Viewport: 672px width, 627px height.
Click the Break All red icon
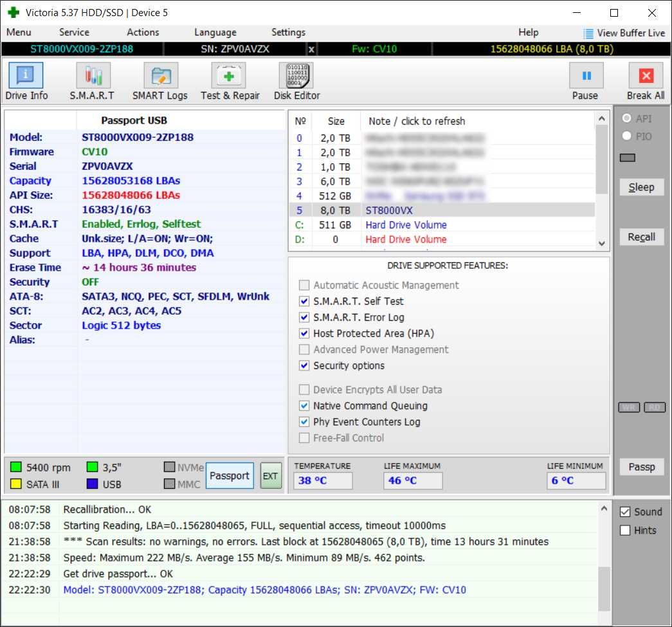pyautogui.click(x=646, y=75)
